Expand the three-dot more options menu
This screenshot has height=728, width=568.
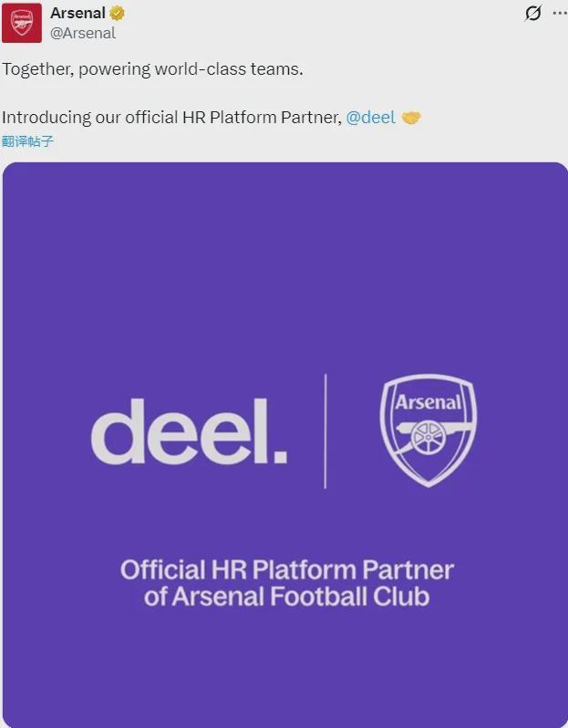pyautogui.click(x=560, y=13)
